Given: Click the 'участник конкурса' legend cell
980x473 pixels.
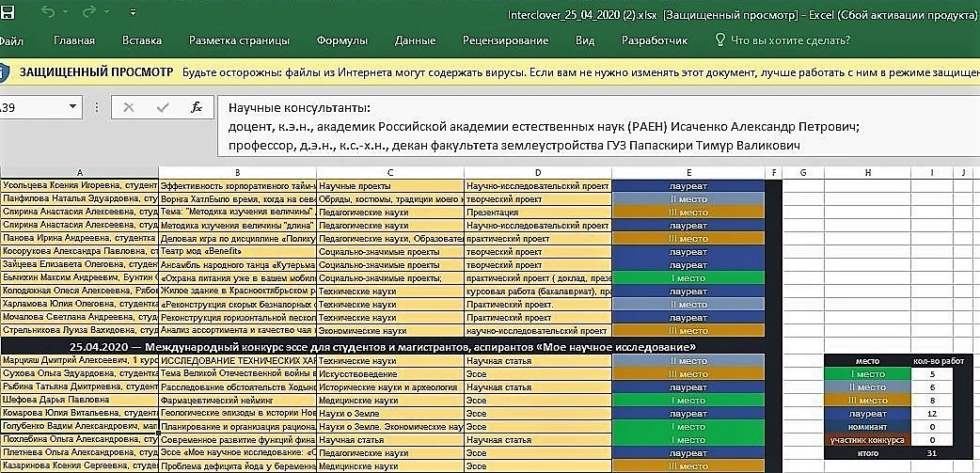Looking at the screenshot, I should [x=867, y=440].
